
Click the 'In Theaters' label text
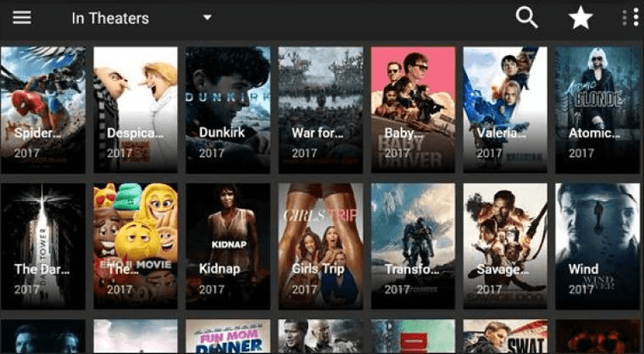(110, 18)
